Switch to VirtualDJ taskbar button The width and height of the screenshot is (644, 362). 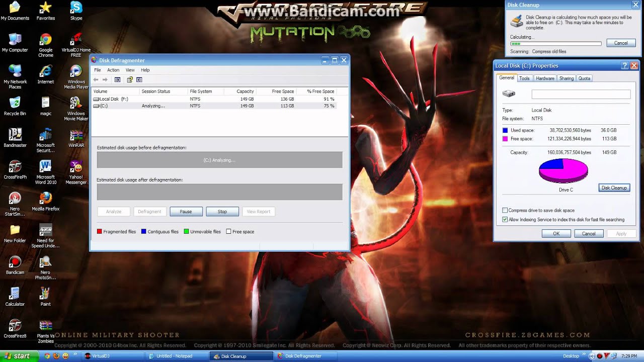[x=113, y=356]
